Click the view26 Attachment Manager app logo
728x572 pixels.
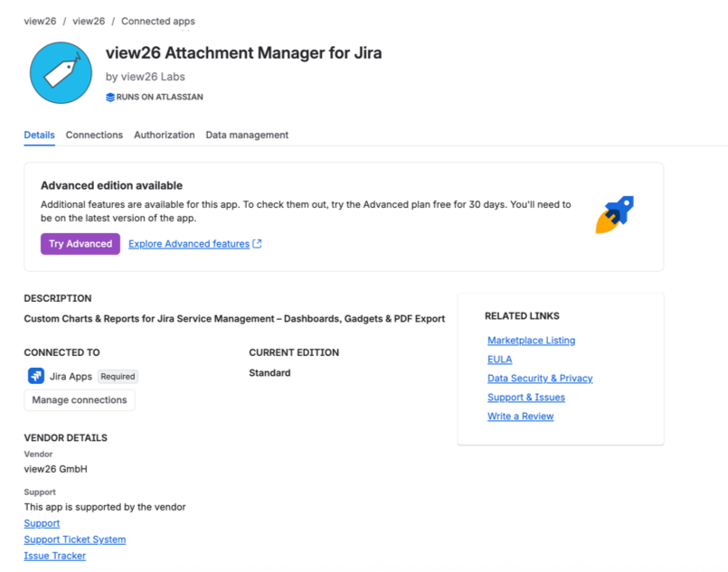[61, 73]
